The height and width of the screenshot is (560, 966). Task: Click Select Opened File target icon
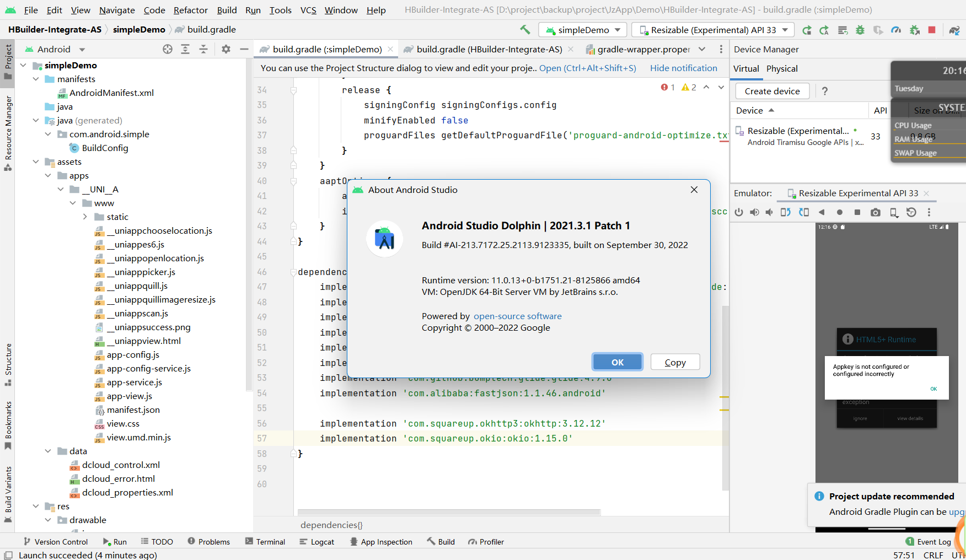pyautogui.click(x=168, y=49)
